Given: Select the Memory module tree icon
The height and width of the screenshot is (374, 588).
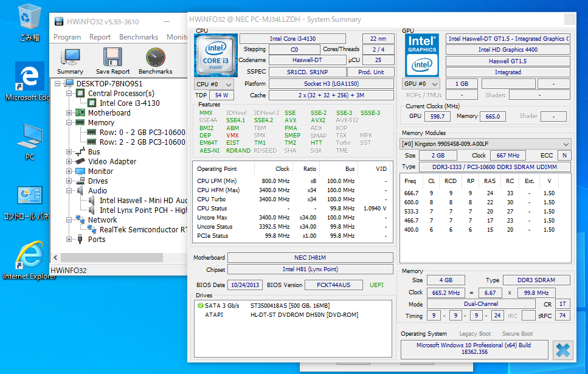Looking at the screenshot, I should pos(80,122).
